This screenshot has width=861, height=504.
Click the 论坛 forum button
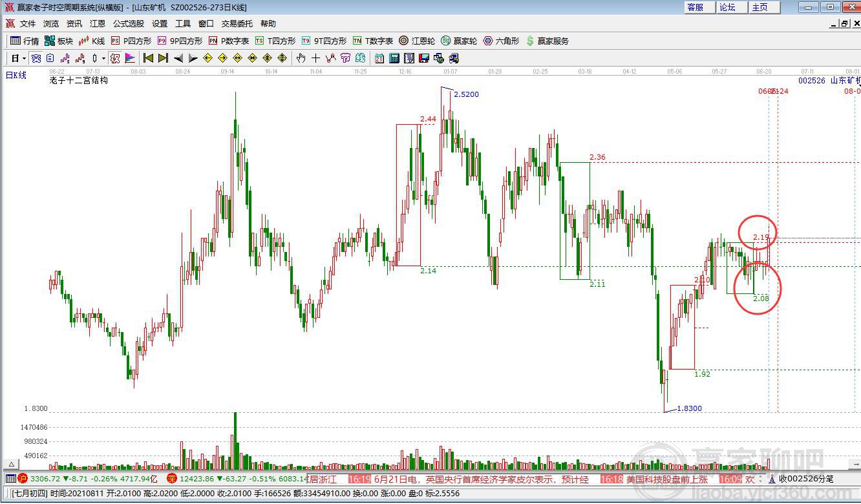pos(732,7)
